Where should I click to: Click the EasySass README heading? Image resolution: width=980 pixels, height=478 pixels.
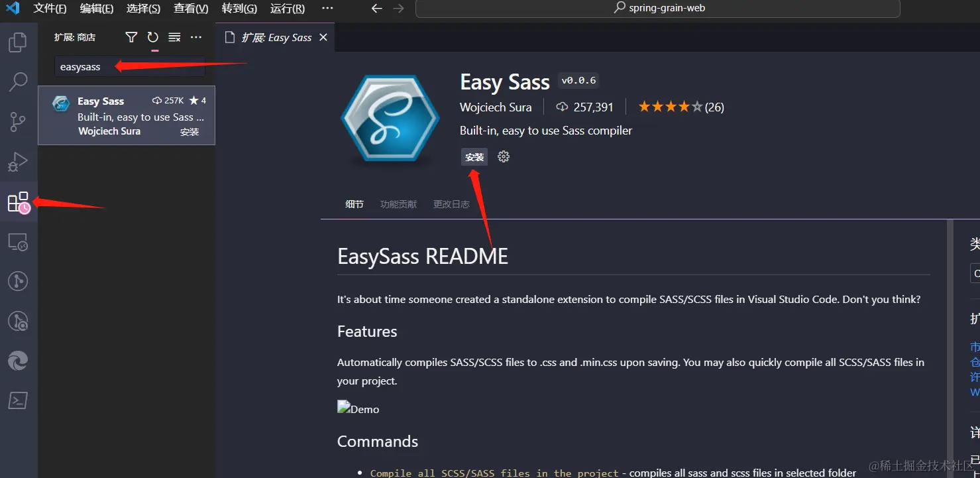(423, 257)
